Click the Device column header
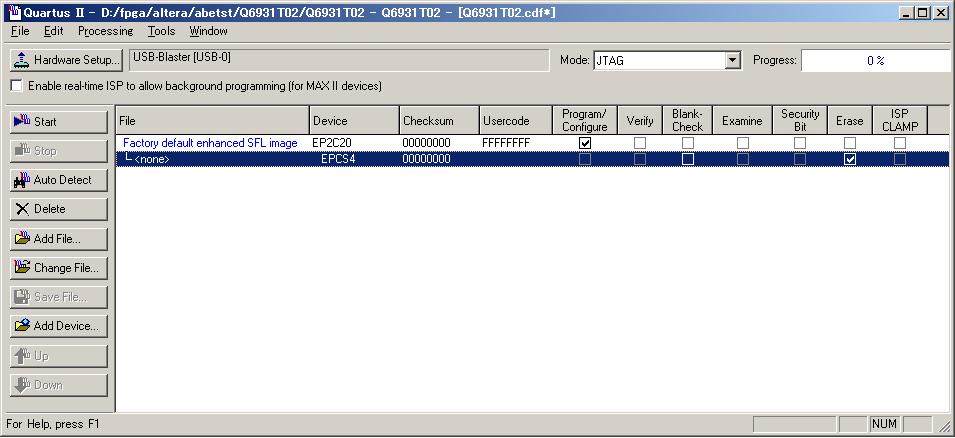 click(354, 121)
